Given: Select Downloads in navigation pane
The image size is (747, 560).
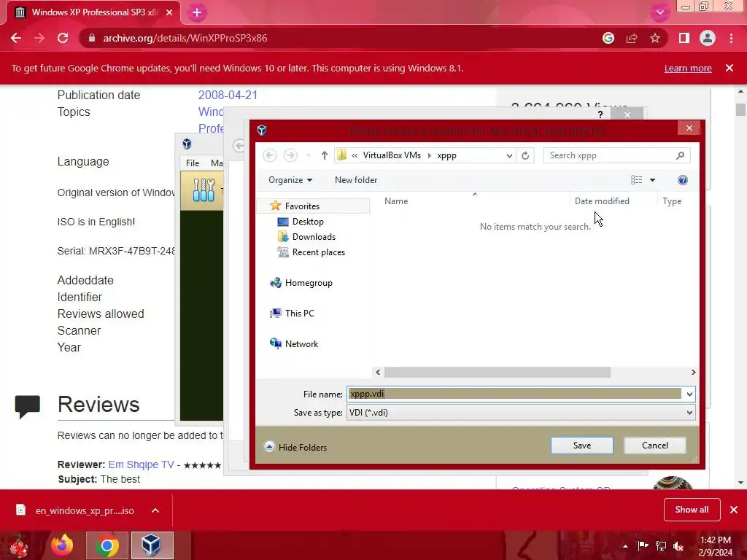Looking at the screenshot, I should [314, 237].
